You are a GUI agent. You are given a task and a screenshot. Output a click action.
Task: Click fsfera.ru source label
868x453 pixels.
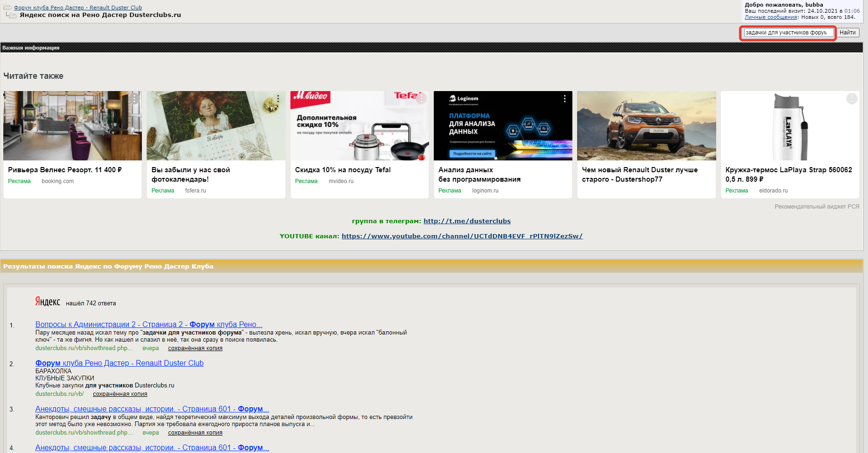[195, 191]
